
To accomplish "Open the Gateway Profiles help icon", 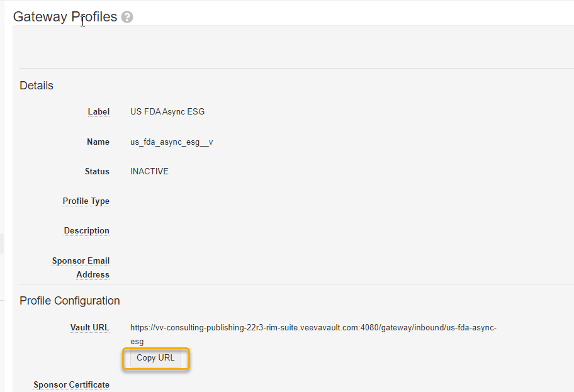I will pos(127,17).
